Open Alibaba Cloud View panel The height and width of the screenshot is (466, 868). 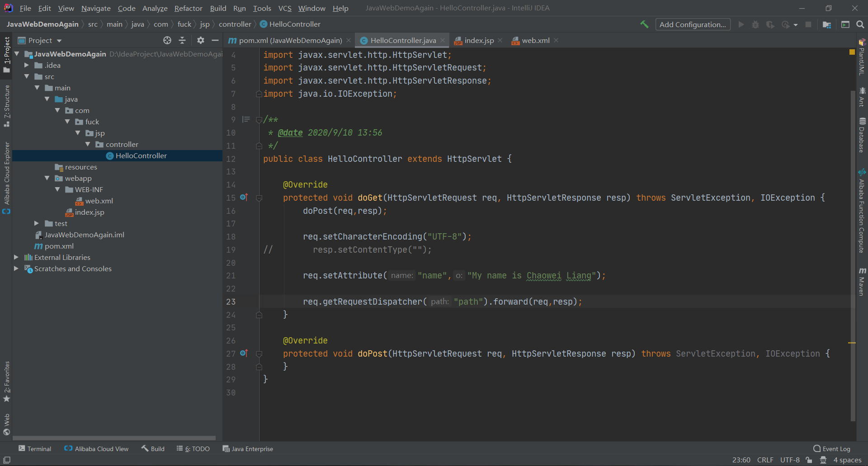pos(96,449)
